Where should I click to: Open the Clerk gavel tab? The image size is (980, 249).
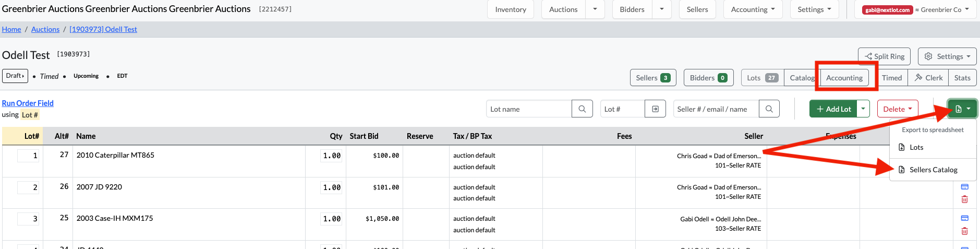click(928, 78)
